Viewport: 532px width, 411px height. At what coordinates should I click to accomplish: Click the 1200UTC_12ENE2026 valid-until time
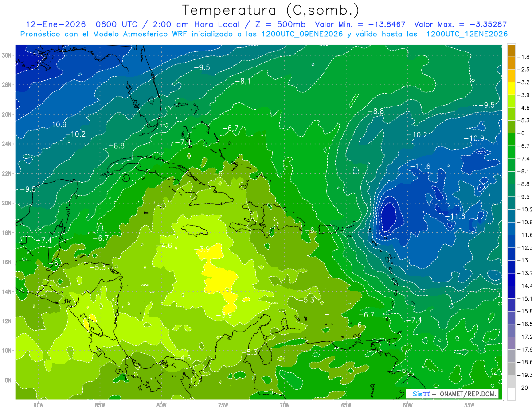click(467, 34)
